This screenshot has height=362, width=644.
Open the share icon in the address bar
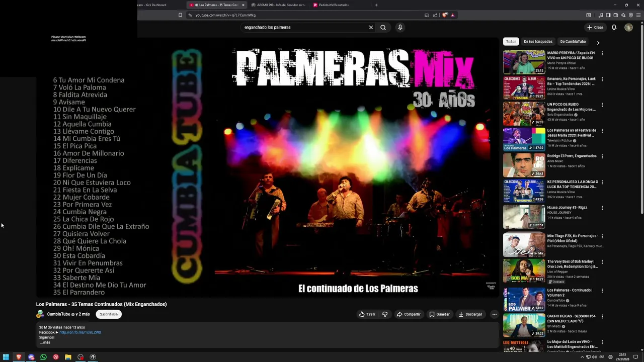pos(435,15)
